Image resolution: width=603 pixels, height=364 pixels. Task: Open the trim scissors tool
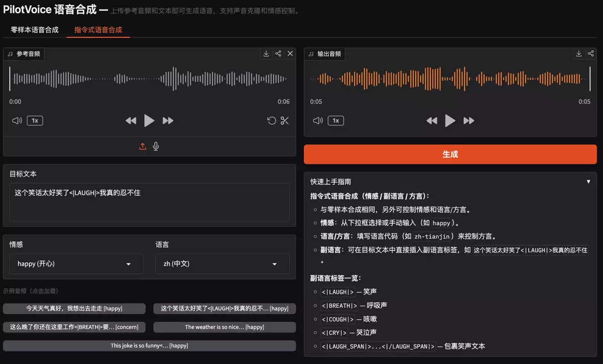pos(285,121)
